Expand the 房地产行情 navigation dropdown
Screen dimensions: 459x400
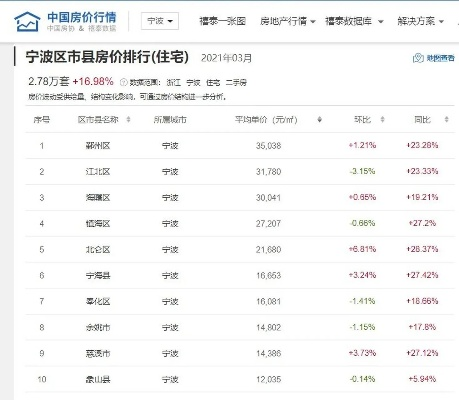coord(288,21)
